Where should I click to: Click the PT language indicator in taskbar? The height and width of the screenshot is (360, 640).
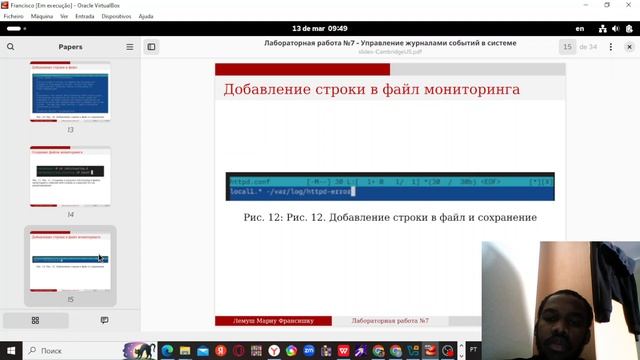(473, 350)
